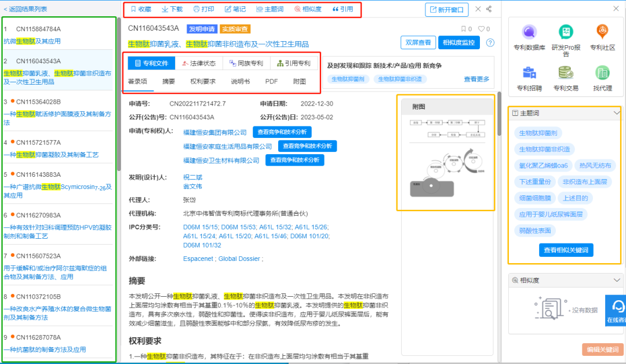Switch to 同族专利 tab
This screenshot has width=626, height=364.
click(246, 63)
